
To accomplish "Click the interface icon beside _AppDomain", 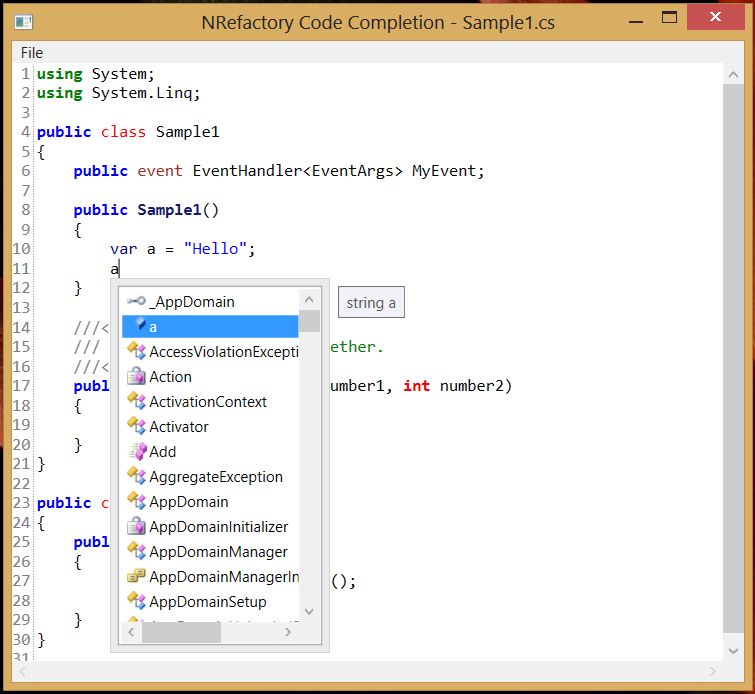I will point(136,301).
